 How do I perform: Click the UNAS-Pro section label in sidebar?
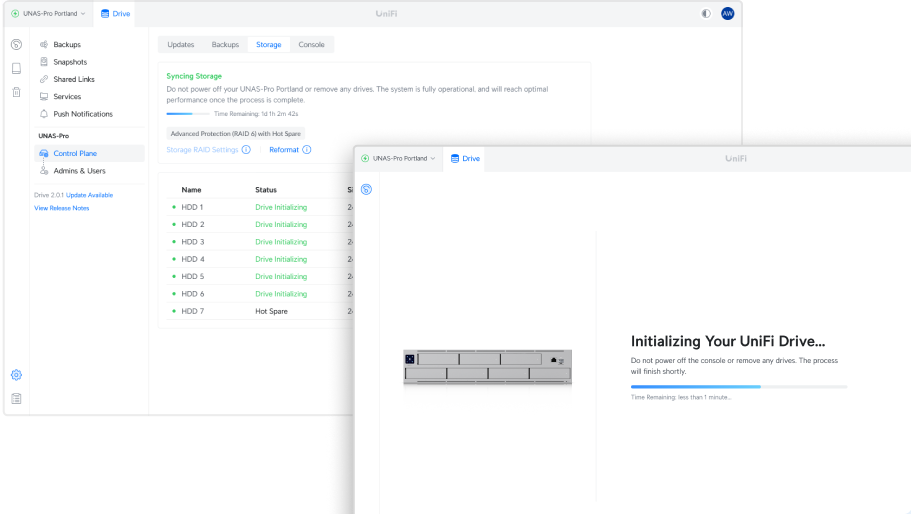(x=53, y=136)
